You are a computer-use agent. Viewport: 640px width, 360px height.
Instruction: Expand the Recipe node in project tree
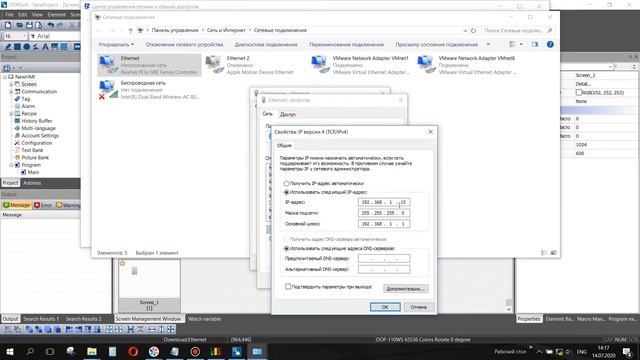11,113
